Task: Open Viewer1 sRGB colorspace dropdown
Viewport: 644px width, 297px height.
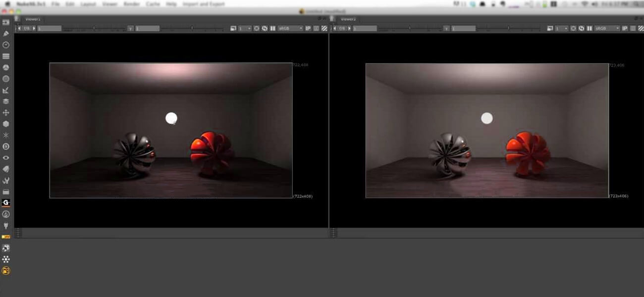Action: (290, 29)
